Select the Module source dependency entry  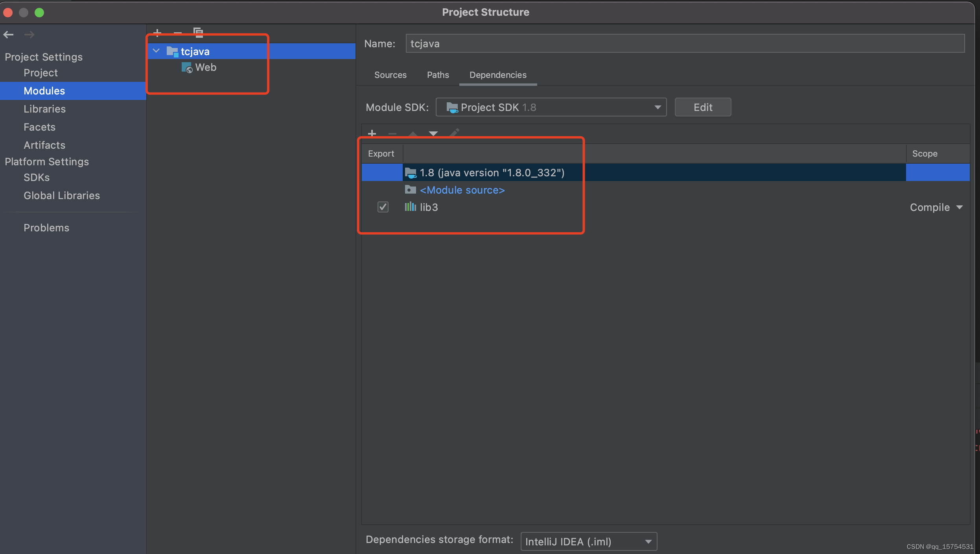[462, 190]
